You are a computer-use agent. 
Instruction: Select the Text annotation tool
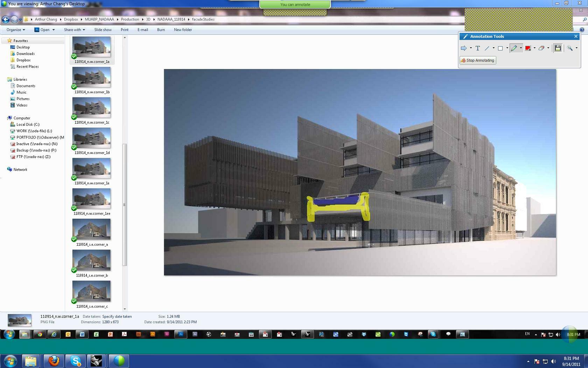[x=477, y=48]
